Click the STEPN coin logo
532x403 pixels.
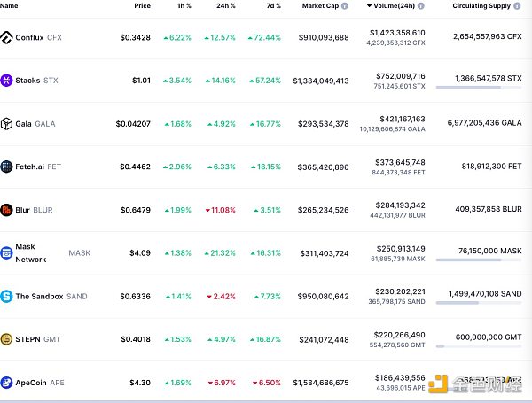pyautogui.click(x=7, y=339)
